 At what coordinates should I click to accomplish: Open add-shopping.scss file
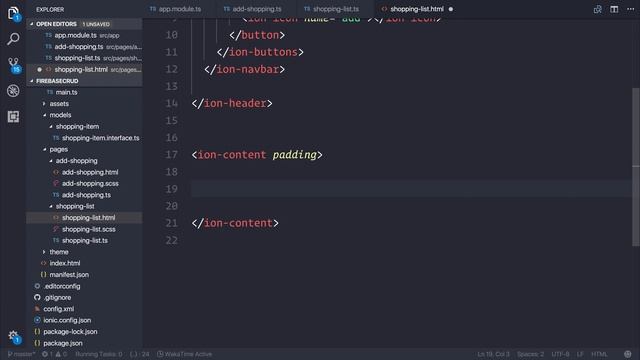[x=90, y=184]
